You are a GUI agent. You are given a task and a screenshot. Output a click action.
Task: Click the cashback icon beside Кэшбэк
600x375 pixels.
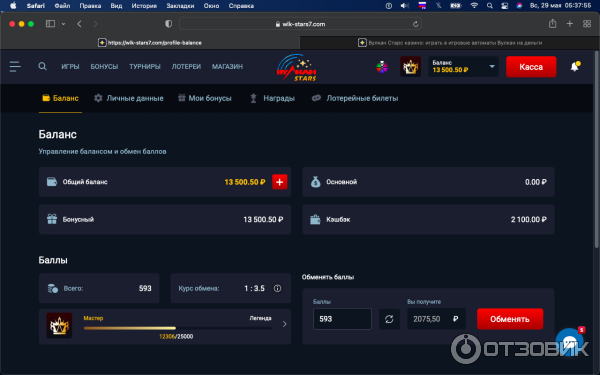coord(315,219)
